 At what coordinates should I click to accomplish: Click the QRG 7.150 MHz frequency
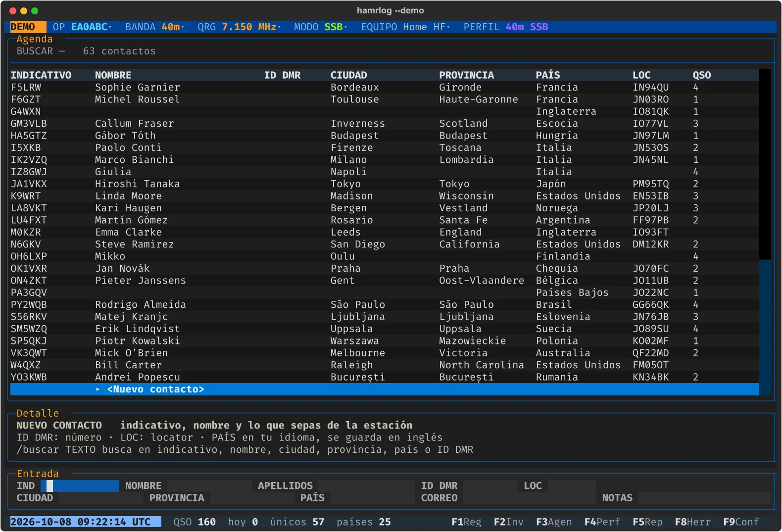pyautogui.click(x=237, y=27)
